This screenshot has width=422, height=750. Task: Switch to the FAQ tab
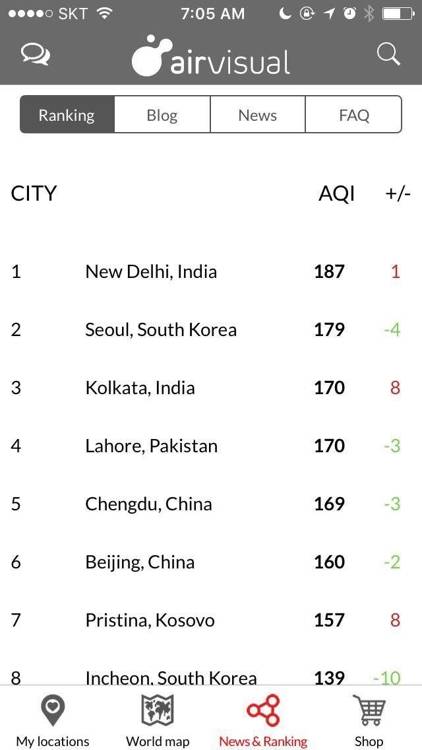[354, 115]
